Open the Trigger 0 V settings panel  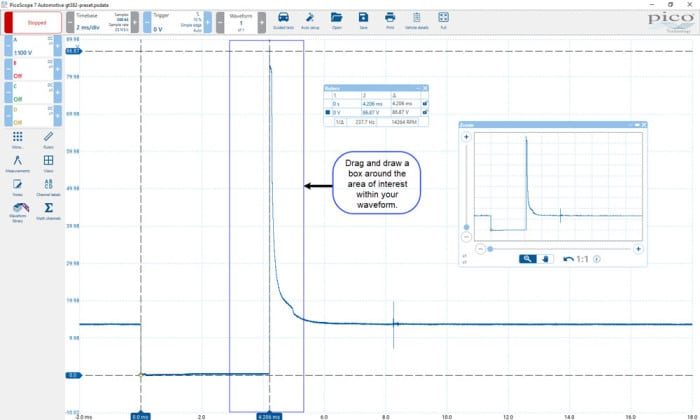point(177,22)
